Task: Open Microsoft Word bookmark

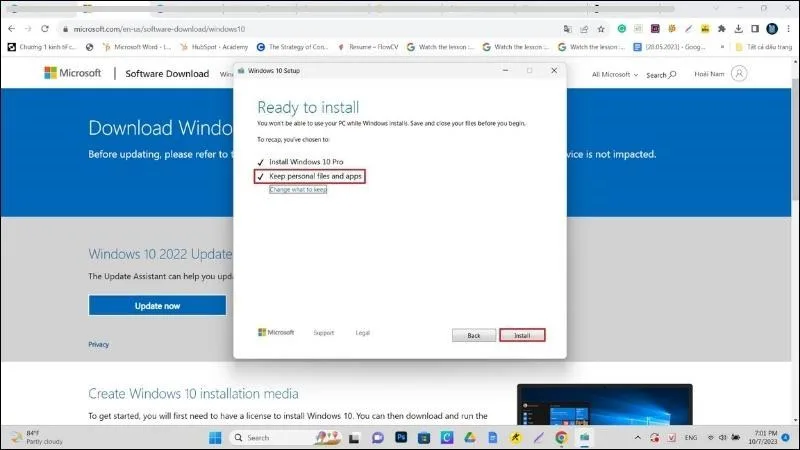Action: tap(137, 47)
